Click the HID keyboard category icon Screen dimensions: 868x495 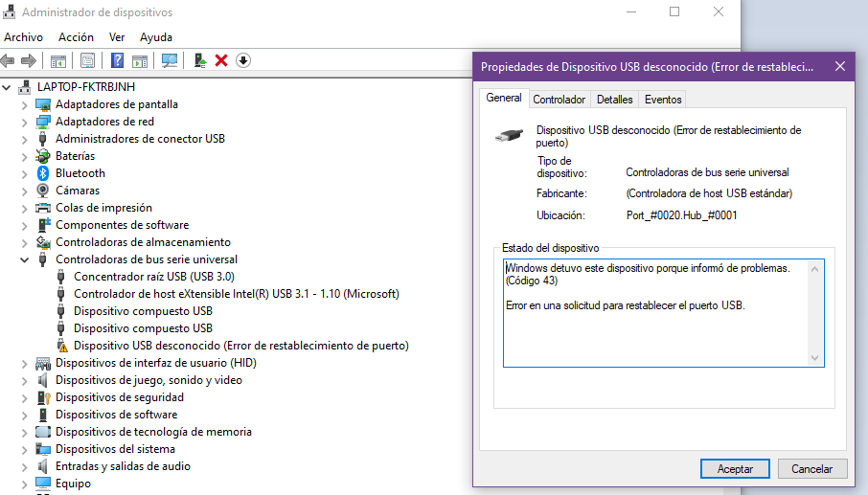point(42,364)
